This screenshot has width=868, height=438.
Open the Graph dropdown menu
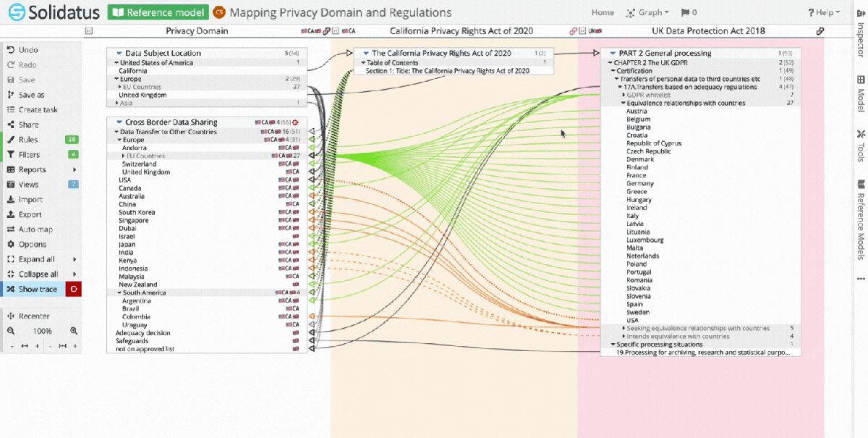[648, 12]
